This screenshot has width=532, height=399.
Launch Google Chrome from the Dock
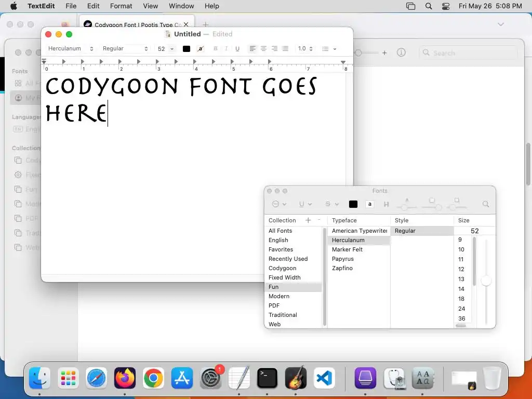point(153,378)
